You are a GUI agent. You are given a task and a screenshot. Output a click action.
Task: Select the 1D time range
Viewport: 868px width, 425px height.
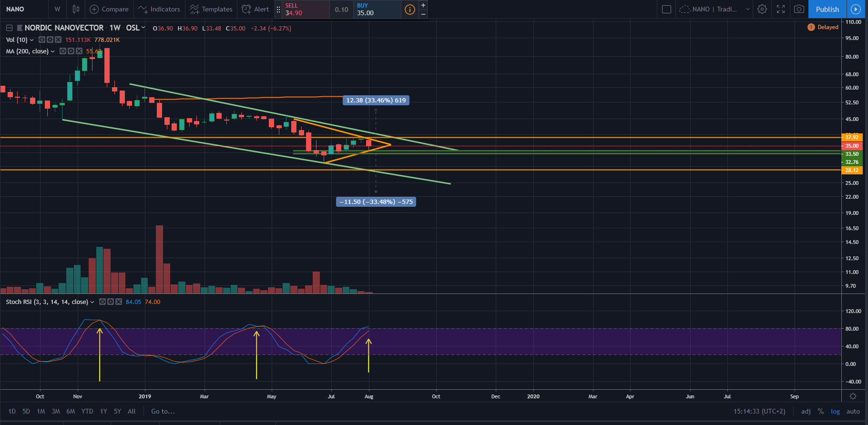pos(12,411)
